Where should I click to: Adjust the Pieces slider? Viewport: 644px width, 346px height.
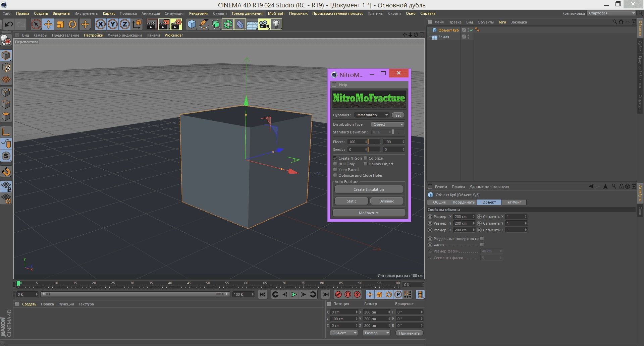coord(375,142)
